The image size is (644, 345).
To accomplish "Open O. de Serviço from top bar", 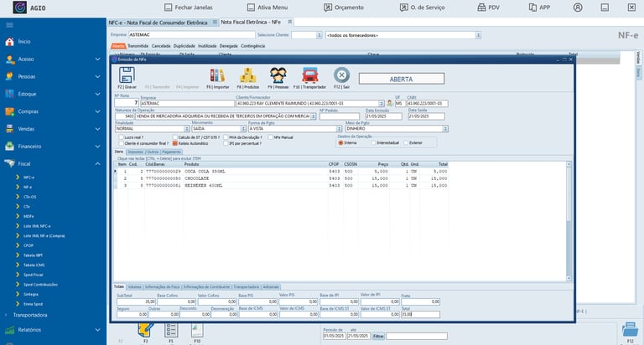I will click(423, 8).
